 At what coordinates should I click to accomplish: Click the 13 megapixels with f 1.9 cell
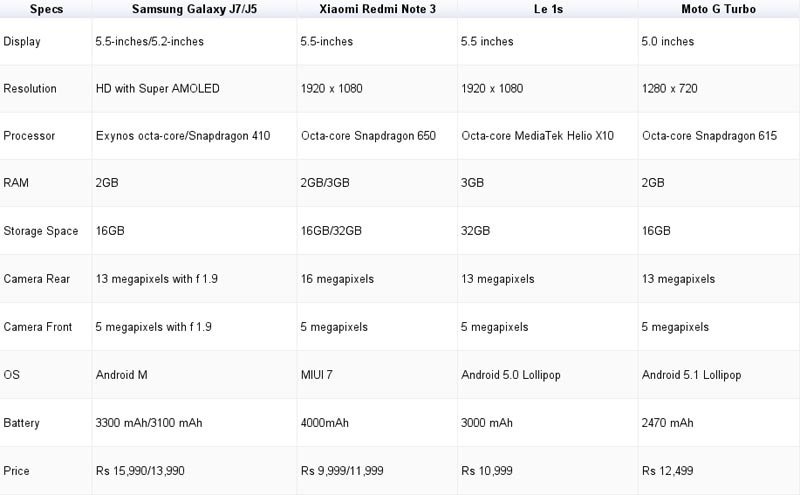pos(157,279)
